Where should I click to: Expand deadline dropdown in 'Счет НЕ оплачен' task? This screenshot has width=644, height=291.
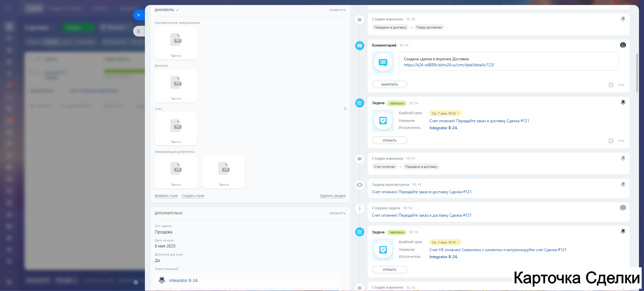458,242
